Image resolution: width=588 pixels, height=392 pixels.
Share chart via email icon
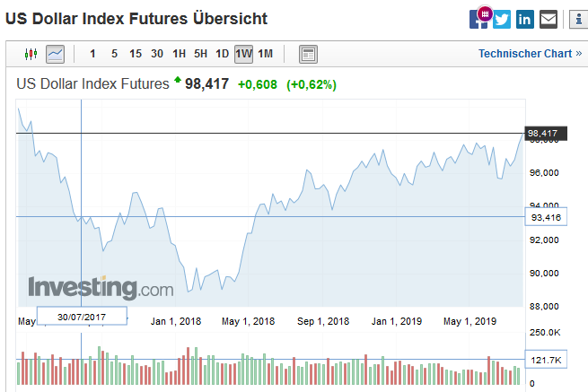(549, 19)
